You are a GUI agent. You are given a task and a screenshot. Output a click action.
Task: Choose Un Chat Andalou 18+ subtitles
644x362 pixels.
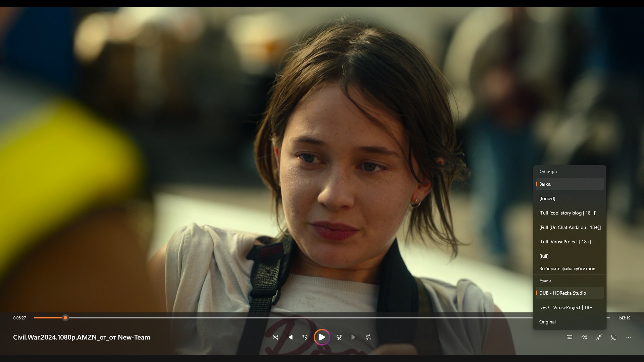[x=570, y=227]
